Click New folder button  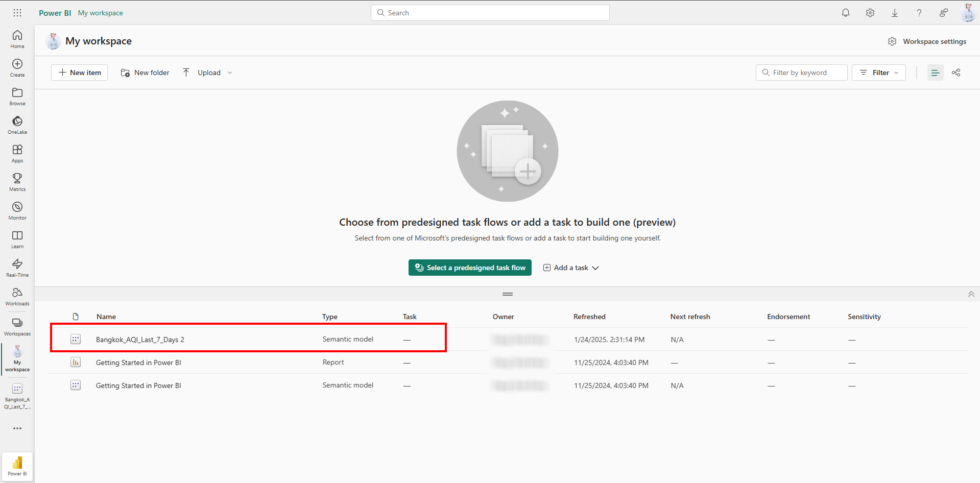[x=145, y=73]
